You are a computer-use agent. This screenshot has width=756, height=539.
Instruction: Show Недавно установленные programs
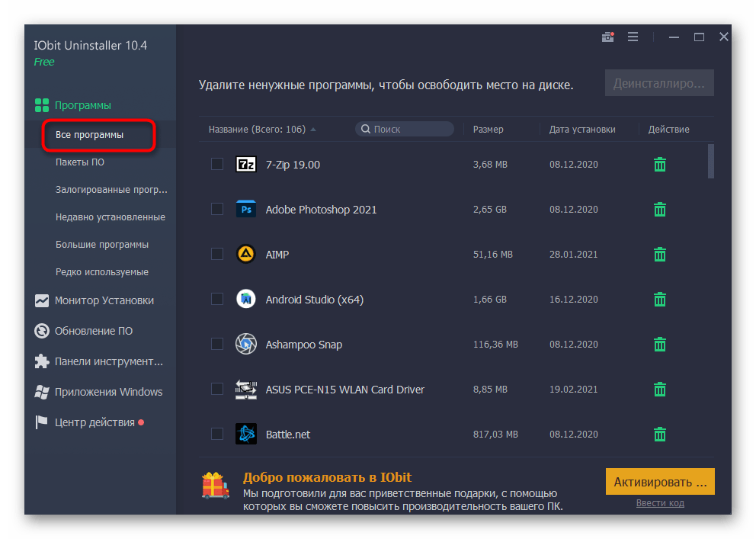(111, 217)
